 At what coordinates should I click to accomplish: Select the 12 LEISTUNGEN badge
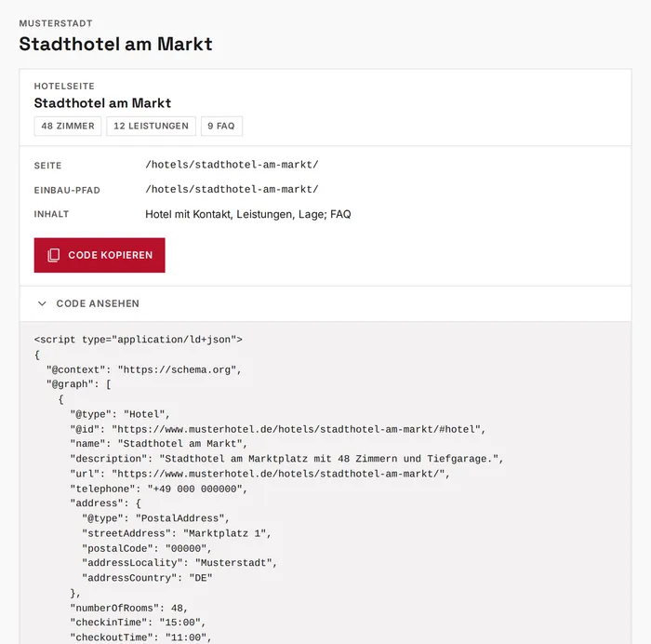pos(151,126)
